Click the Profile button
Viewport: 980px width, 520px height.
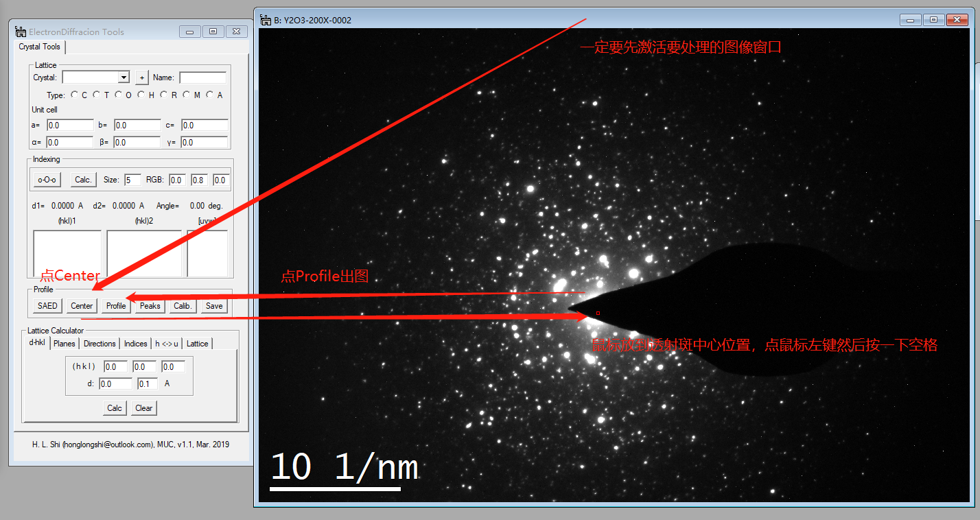[116, 306]
